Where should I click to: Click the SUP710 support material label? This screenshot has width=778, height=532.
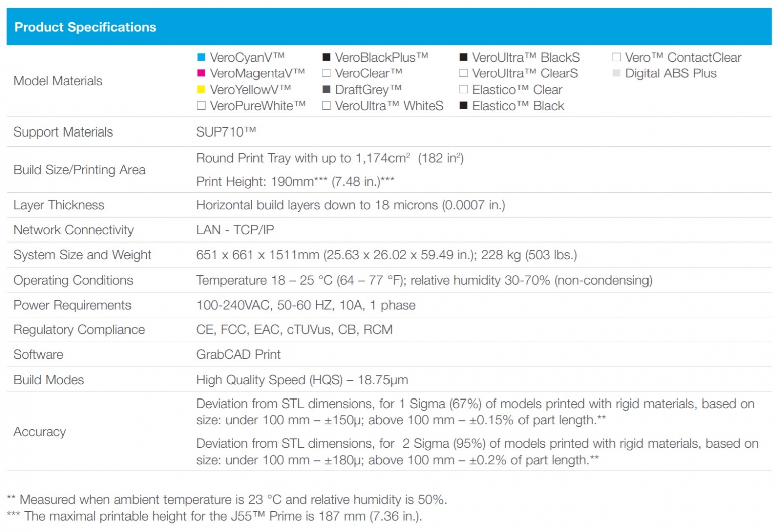pos(226,131)
